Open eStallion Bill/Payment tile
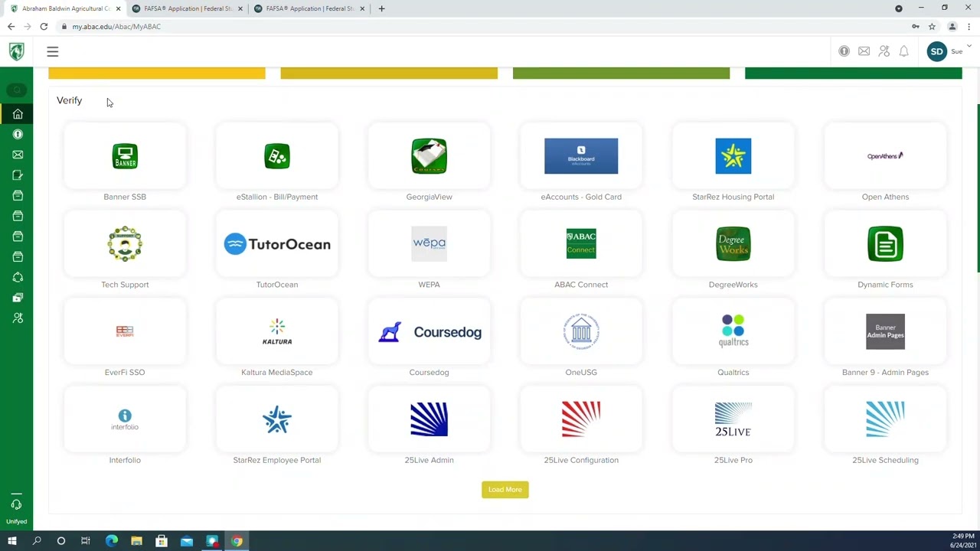Screen dimensions: 980x551 coord(277,156)
